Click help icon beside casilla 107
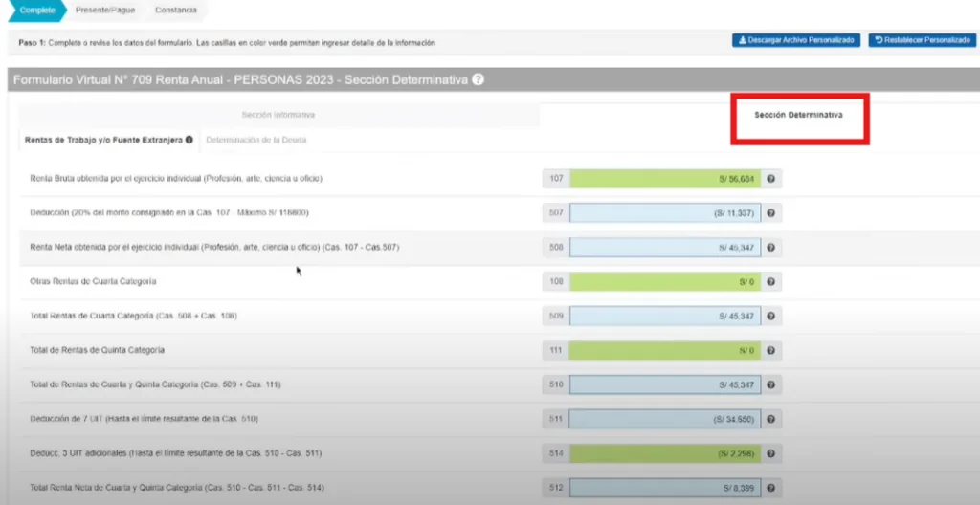The height and width of the screenshot is (505, 980). pyautogui.click(x=771, y=179)
